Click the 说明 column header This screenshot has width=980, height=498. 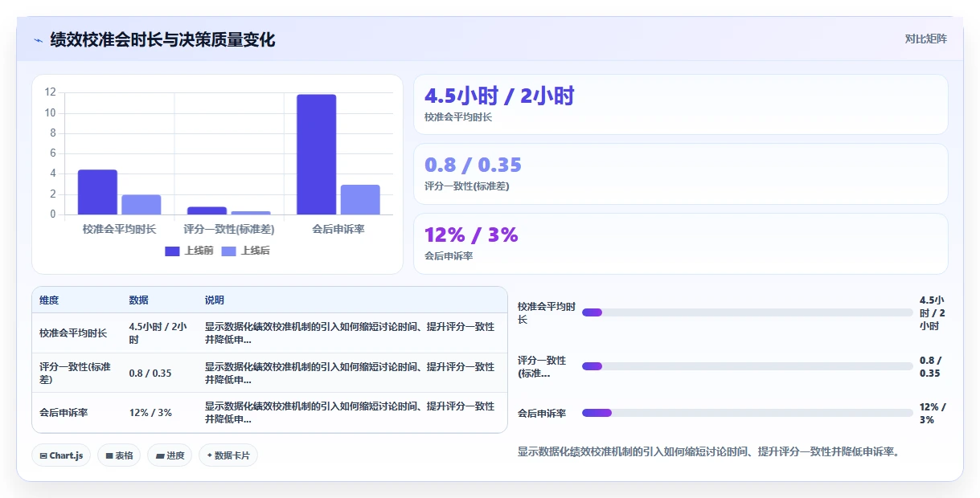pyautogui.click(x=215, y=300)
